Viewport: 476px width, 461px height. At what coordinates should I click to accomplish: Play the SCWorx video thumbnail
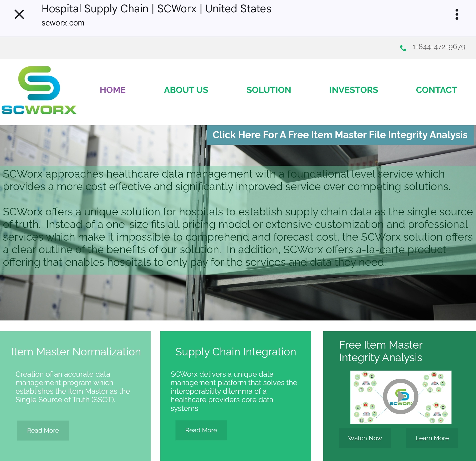pos(401,397)
